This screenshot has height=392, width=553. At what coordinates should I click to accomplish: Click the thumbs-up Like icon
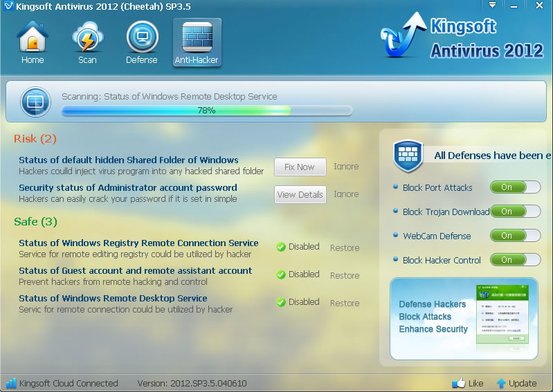click(459, 382)
